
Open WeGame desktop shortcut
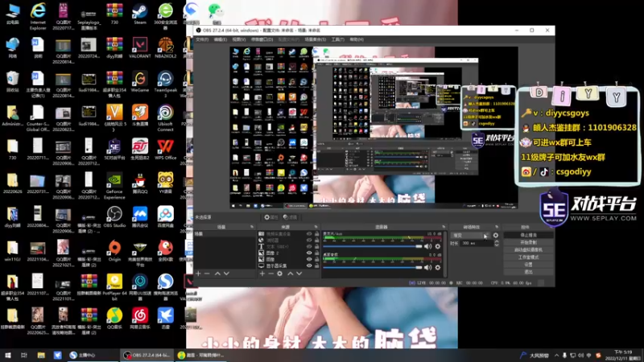[x=140, y=82]
